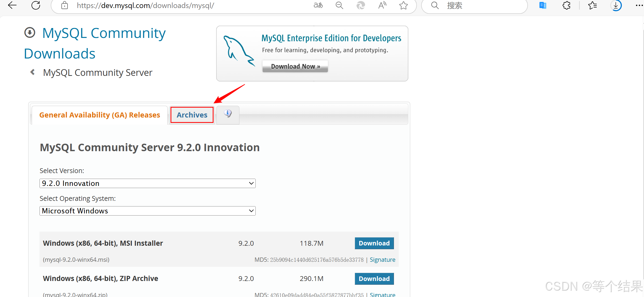The height and width of the screenshot is (297, 644).
Task: Click the information tab icon
Action: click(228, 114)
